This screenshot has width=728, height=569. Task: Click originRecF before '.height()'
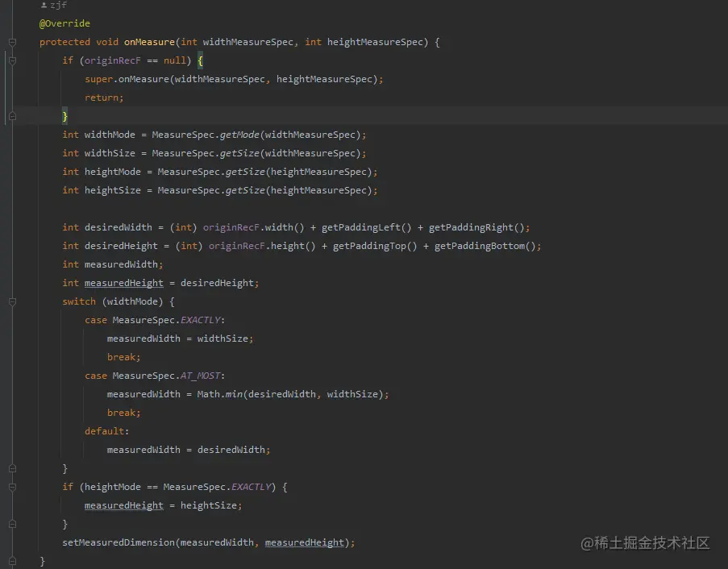(237, 246)
